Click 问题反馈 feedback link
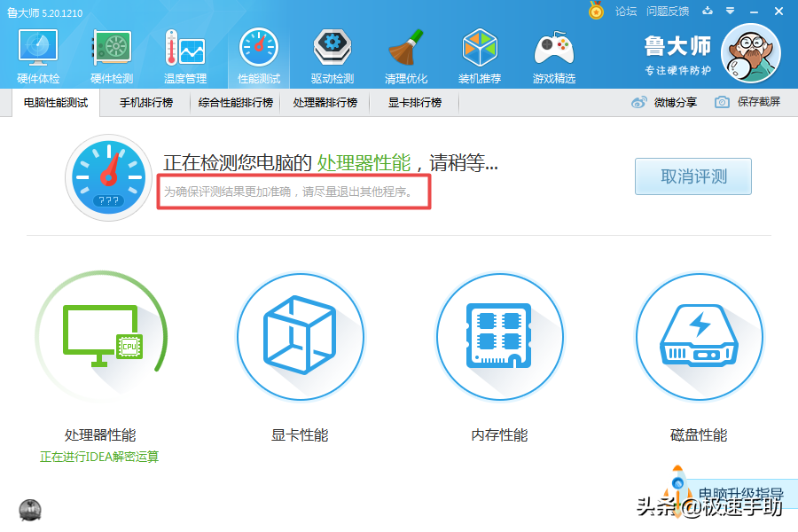 (668, 12)
